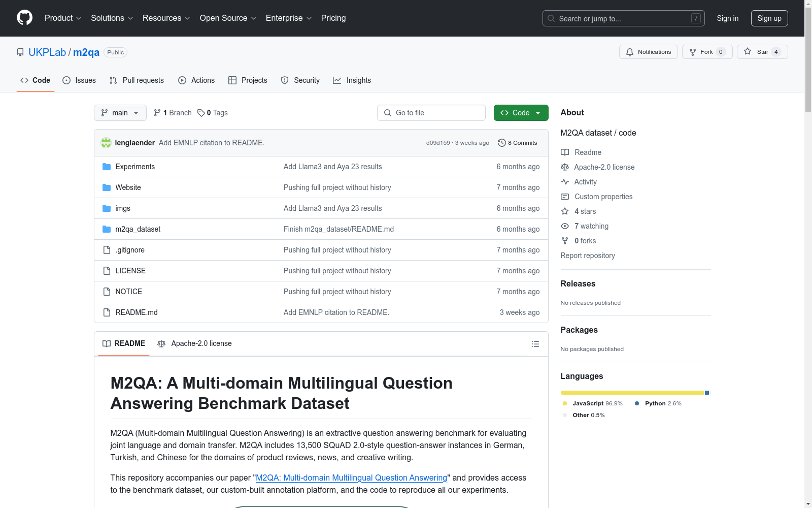Open lenglaender author profile link
Screen dimensions: 812x508
click(x=135, y=143)
